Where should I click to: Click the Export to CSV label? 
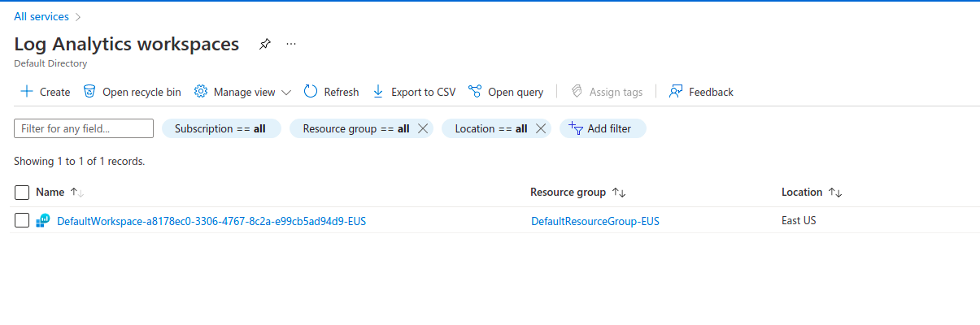point(424,92)
